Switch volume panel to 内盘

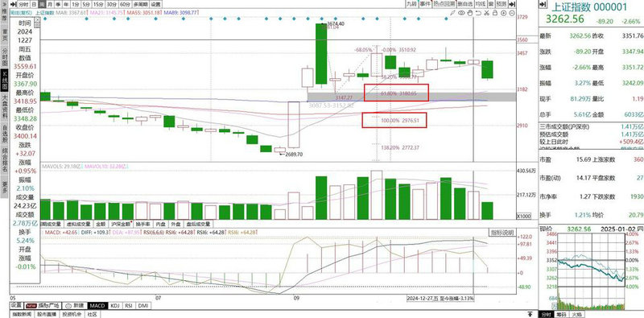(x=160, y=225)
